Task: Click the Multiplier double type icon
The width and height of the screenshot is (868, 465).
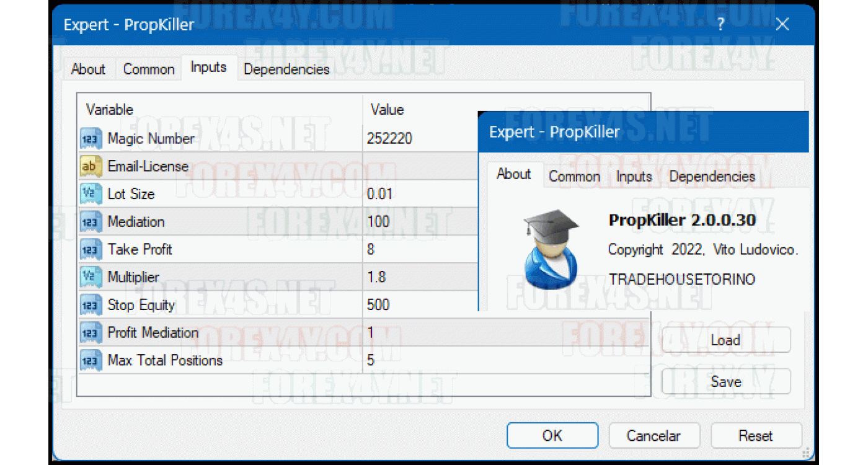Action: coord(91,277)
